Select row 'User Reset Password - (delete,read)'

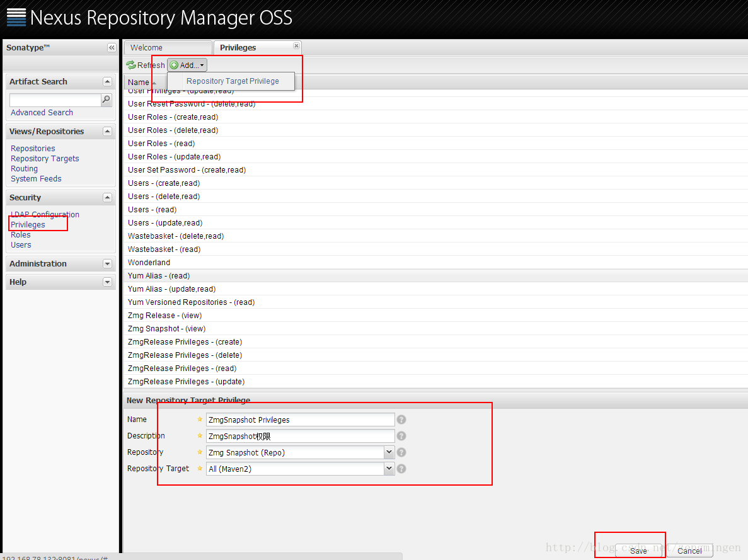(435, 104)
